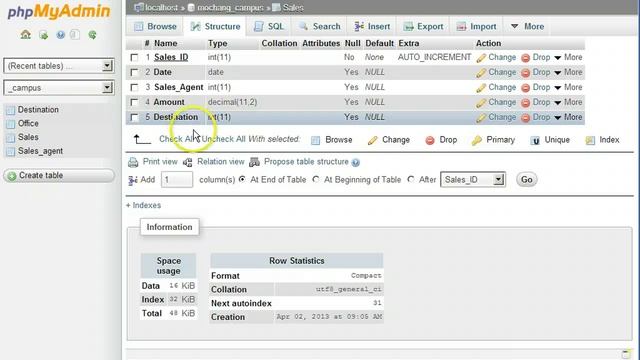Click the Sales_agent table icon in sidebar
The image size is (640, 360).
coord(11,152)
